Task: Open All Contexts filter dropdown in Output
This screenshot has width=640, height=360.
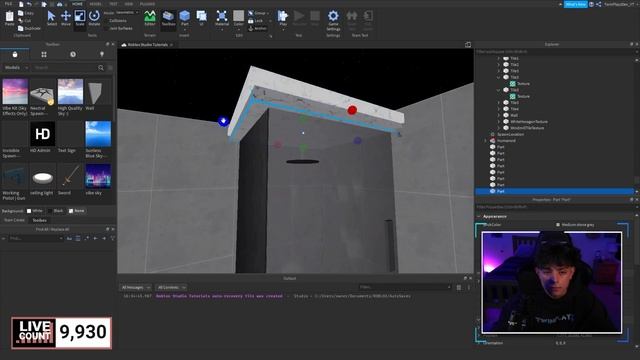Action: point(171,288)
